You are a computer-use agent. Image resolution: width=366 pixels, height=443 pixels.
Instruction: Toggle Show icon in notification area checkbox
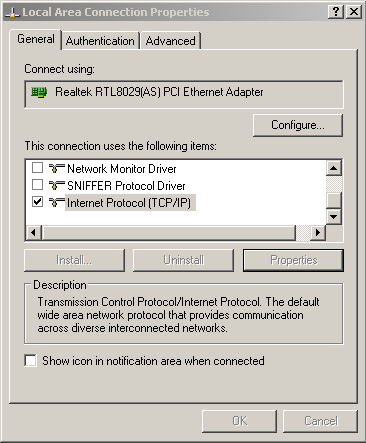coord(30,361)
